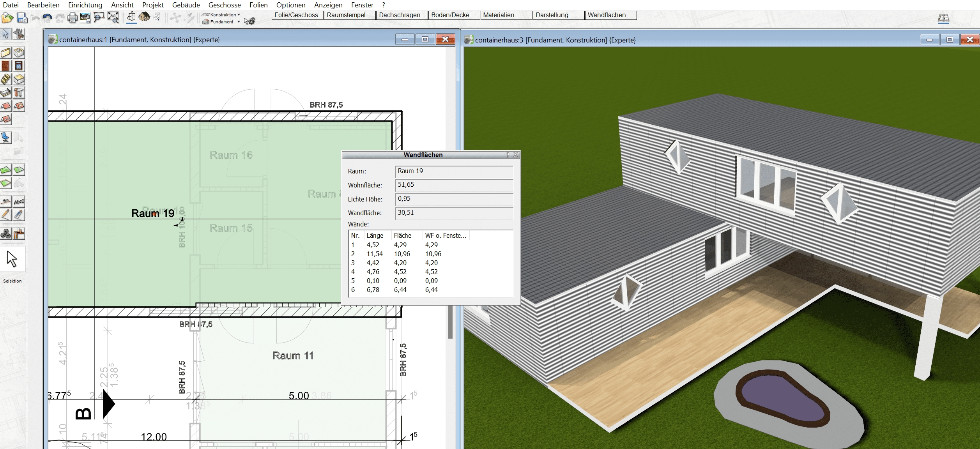Open the wrench and screwdriver tools
Image resolution: width=980 pixels, height=449 pixels.
click(x=19, y=34)
